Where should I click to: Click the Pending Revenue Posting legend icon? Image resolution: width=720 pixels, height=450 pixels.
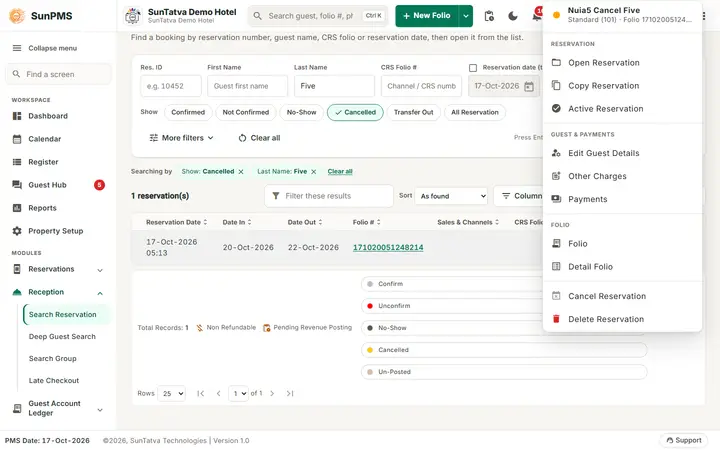click(x=266, y=327)
